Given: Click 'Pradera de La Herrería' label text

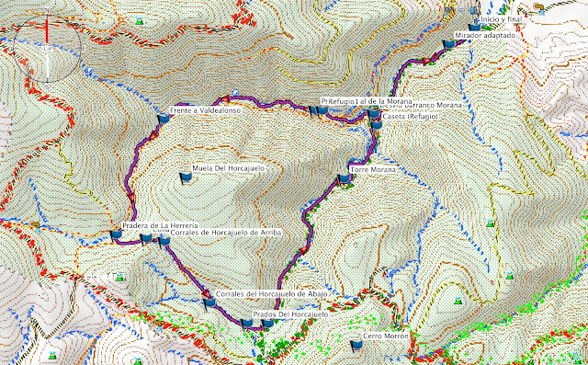Looking at the screenshot, I should point(160,225).
